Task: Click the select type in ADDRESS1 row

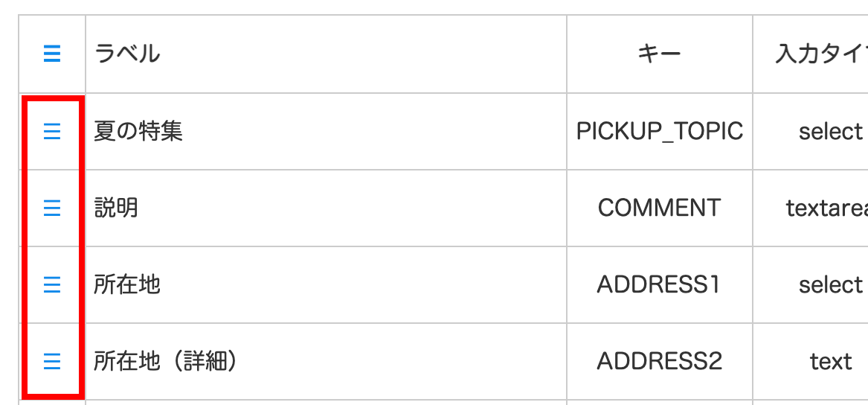Action: (830, 285)
